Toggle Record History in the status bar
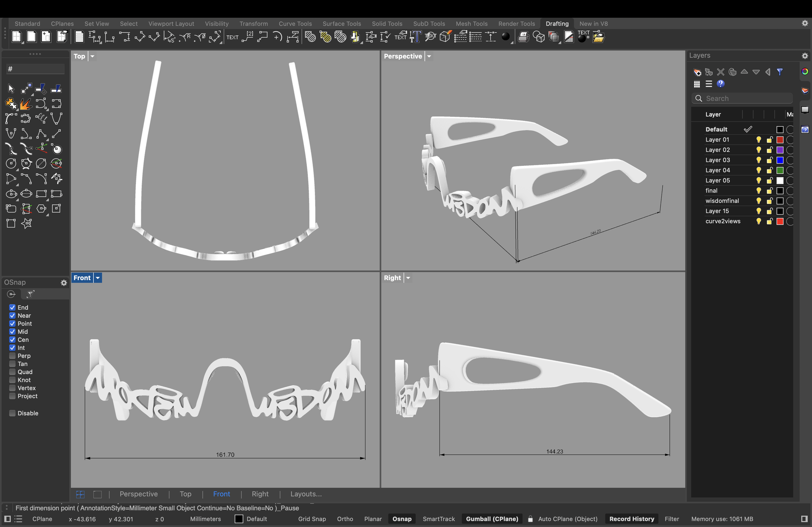 pyautogui.click(x=632, y=519)
